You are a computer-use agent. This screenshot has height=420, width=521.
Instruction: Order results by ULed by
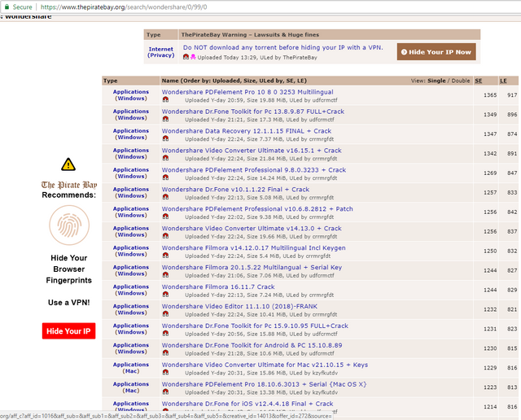265,81
